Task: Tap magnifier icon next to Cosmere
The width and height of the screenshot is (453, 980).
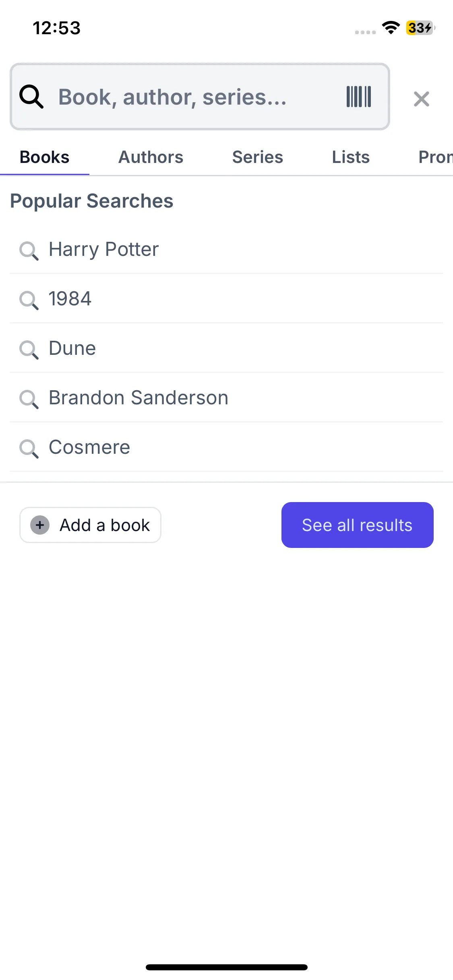Action: click(x=29, y=449)
